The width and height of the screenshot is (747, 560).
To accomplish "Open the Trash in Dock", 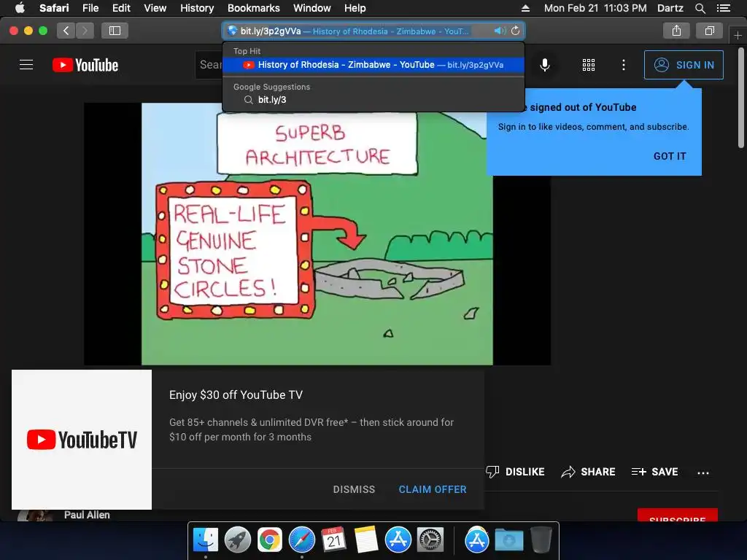I will [x=541, y=540].
